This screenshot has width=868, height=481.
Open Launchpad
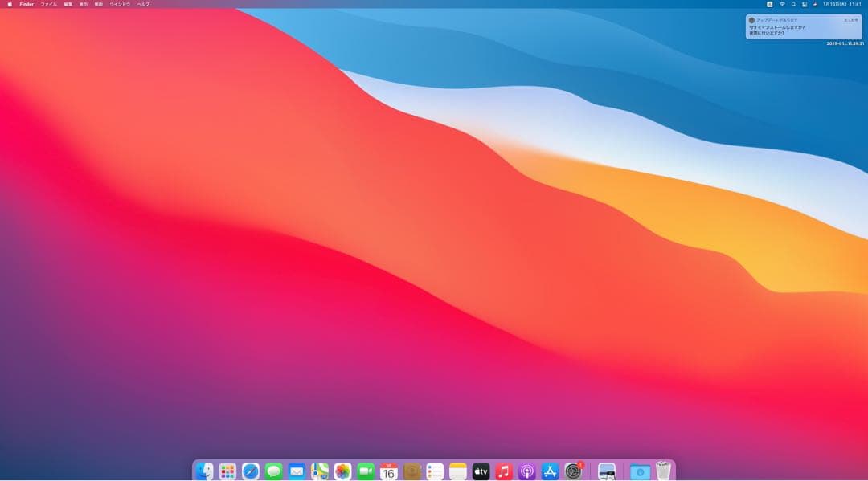pyautogui.click(x=227, y=472)
